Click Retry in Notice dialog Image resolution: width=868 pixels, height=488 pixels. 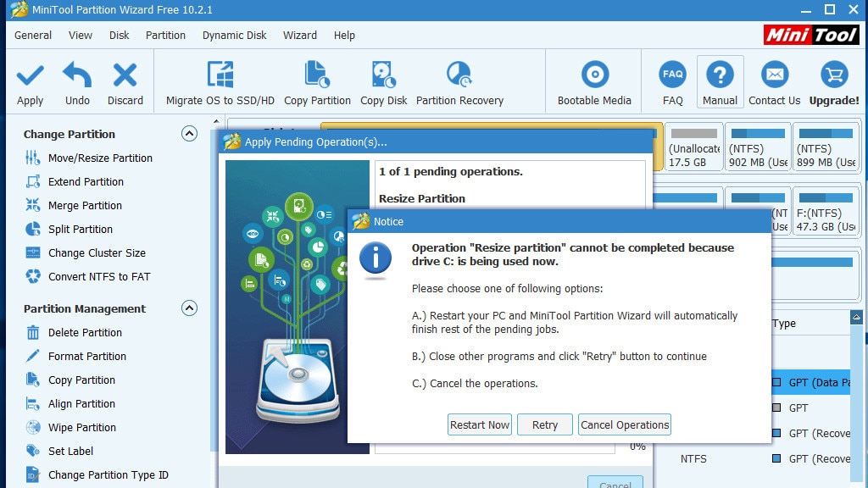545,425
